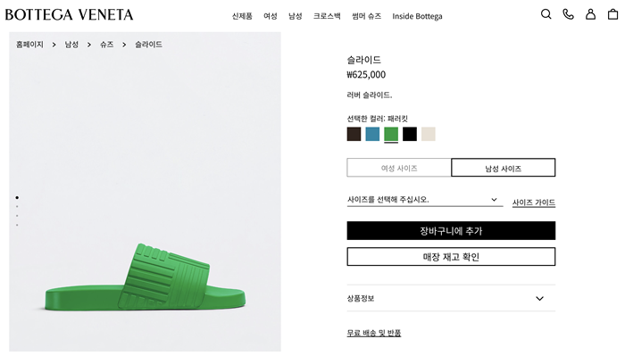Open free shipping and returns link
This screenshot has width=625, height=364.
click(x=374, y=333)
